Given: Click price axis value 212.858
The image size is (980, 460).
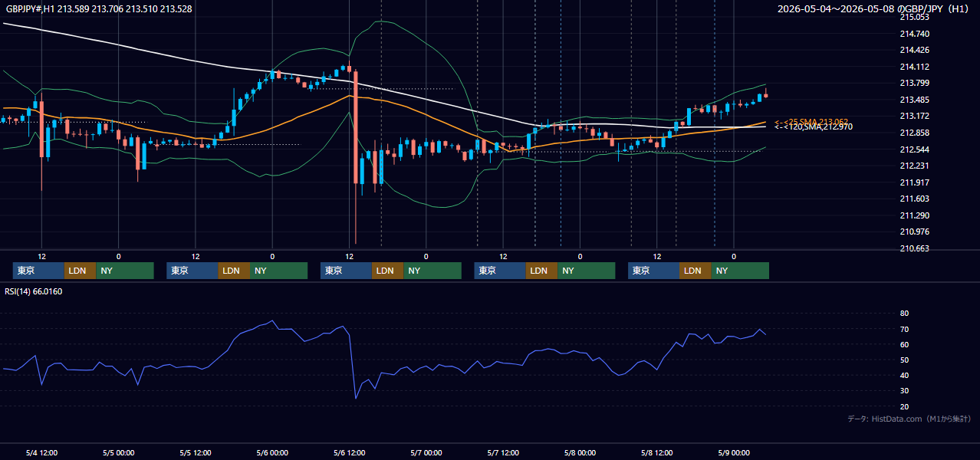Looking at the screenshot, I should (915, 133).
